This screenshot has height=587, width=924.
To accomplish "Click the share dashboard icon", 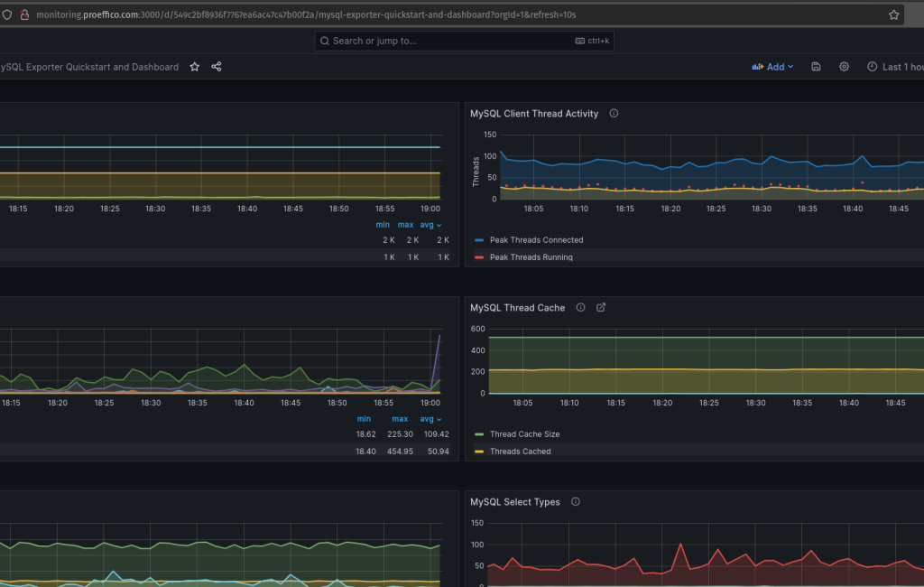I will pos(217,67).
